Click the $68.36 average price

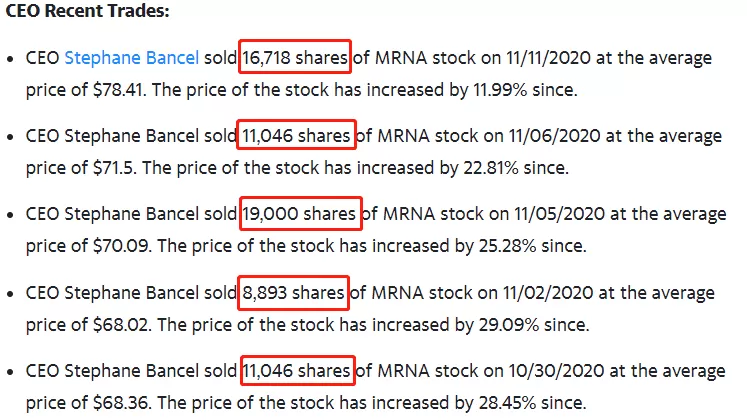[x=122, y=403]
